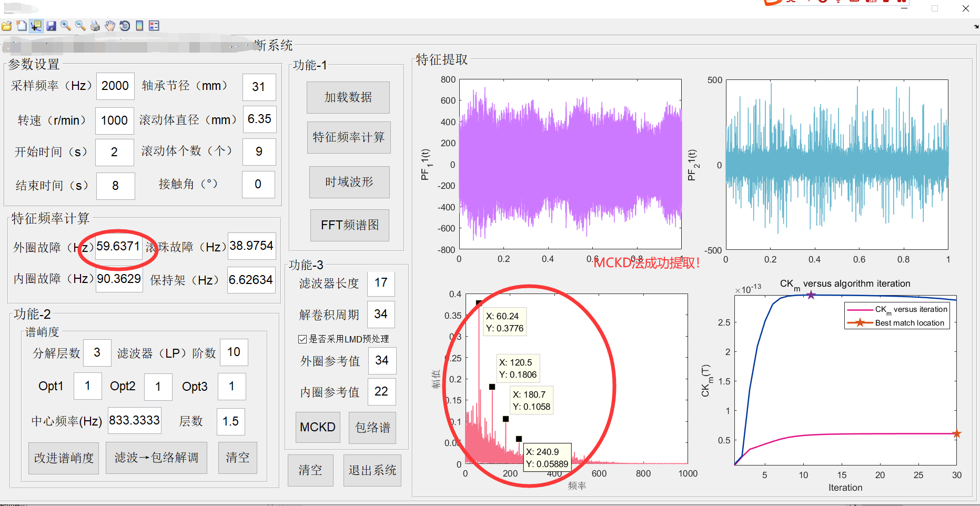The image size is (980, 506).
Task: Activate the Pan hand tool
Action: [110, 26]
